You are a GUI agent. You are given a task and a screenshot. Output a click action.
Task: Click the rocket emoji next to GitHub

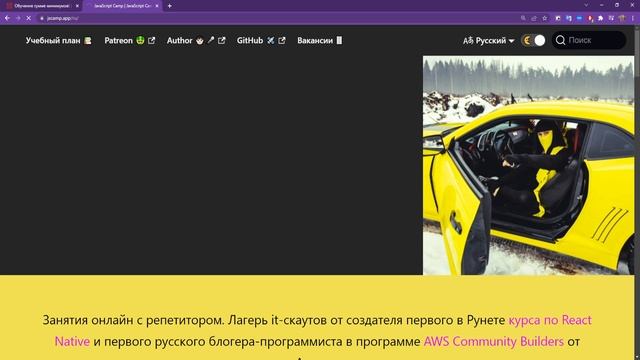pos(271,40)
